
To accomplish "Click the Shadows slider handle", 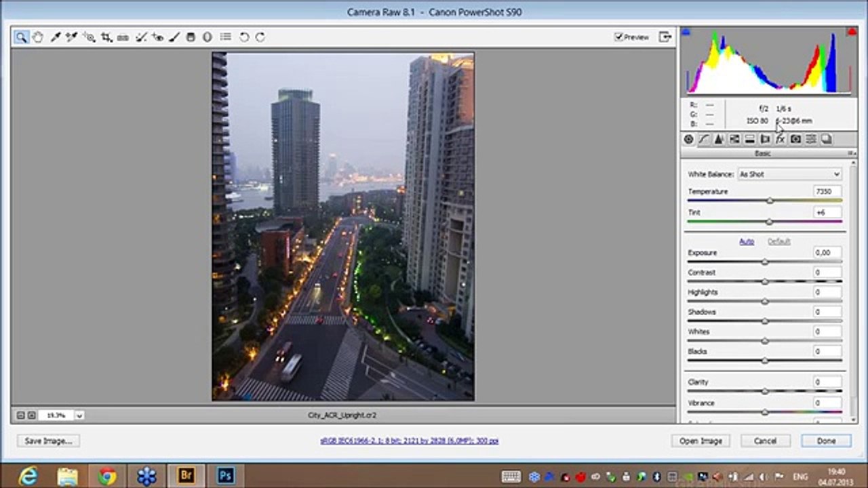I will click(x=765, y=321).
